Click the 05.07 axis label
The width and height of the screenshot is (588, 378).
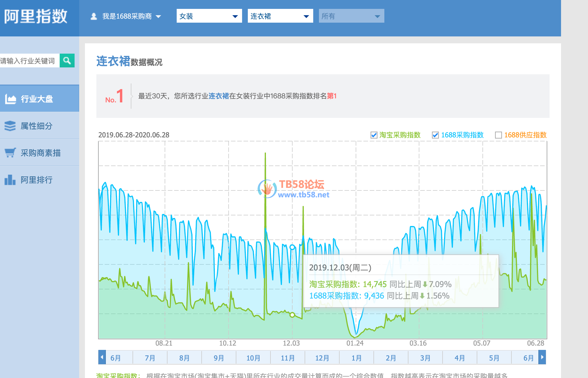pos(482,343)
